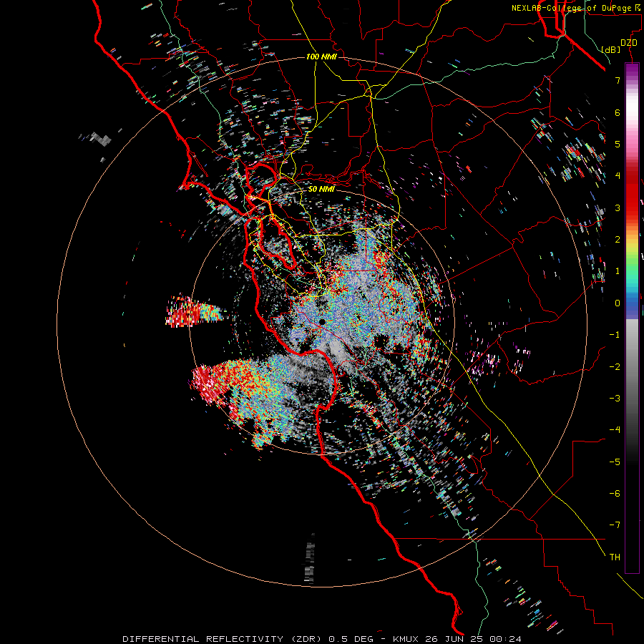Select the -4 dB scale label
This screenshot has width=644, height=644.
point(615,430)
